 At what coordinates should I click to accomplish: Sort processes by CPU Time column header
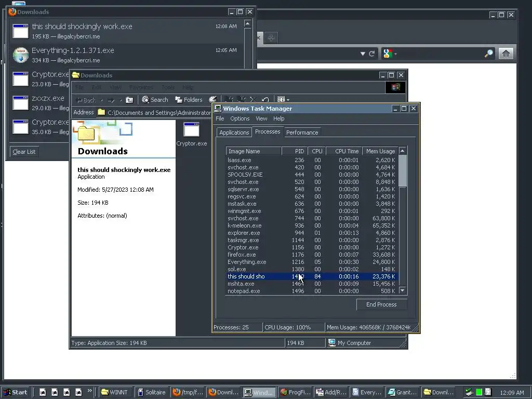coord(344,151)
